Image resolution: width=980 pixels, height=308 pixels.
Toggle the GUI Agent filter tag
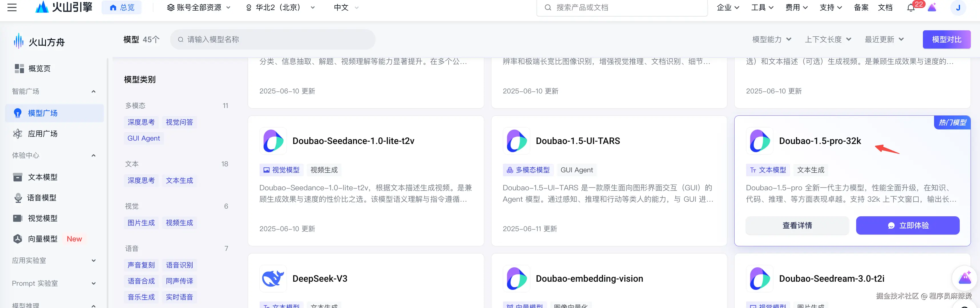144,138
